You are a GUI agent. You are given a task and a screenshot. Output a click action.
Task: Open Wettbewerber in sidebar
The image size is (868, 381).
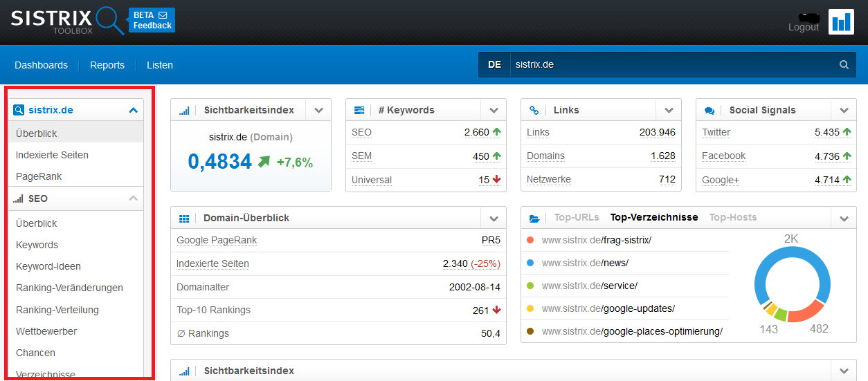(46, 331)
